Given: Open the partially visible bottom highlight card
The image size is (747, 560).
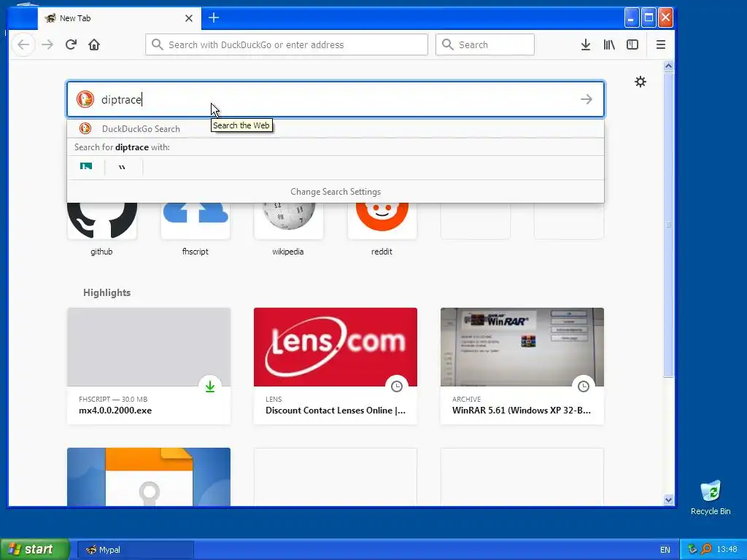Looking at the screenshot, I should (x=149, y=477).
